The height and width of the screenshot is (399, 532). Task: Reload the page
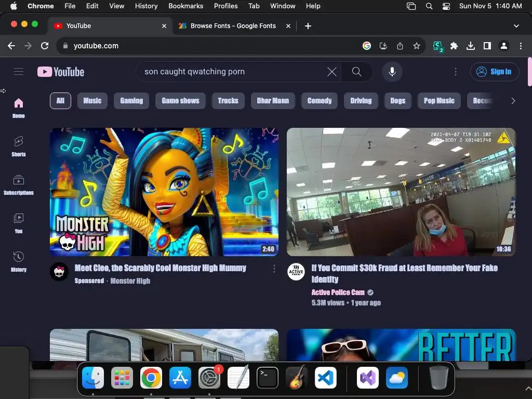click(45, 46)
